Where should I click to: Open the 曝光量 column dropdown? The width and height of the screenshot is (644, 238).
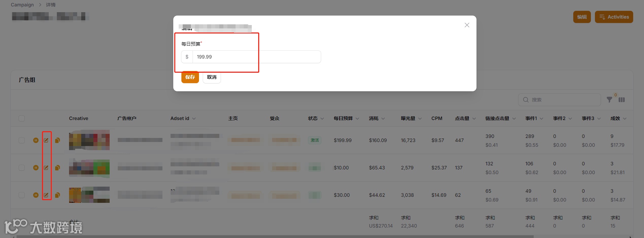(420, 119)
